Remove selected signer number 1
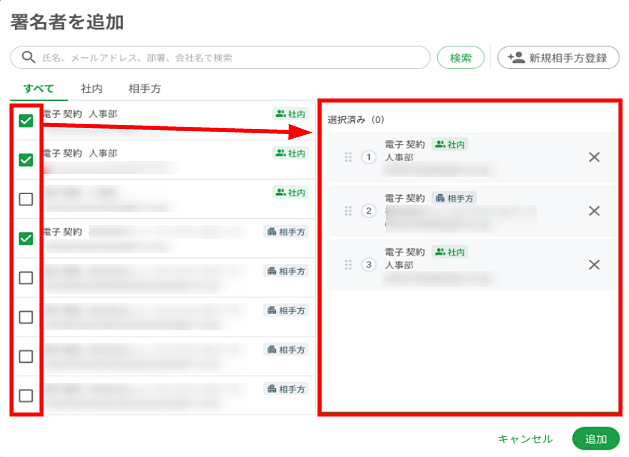Screen dimensions: 629x457 (594, 157)
